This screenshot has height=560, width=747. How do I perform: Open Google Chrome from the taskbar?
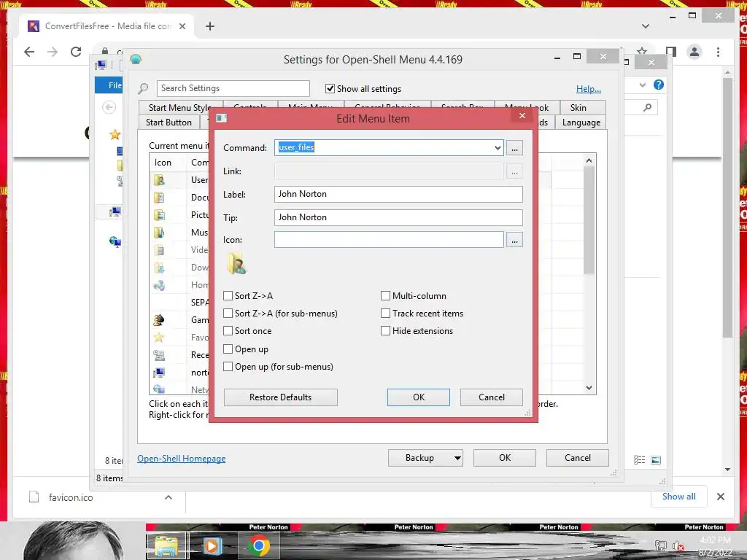[259, 545]
